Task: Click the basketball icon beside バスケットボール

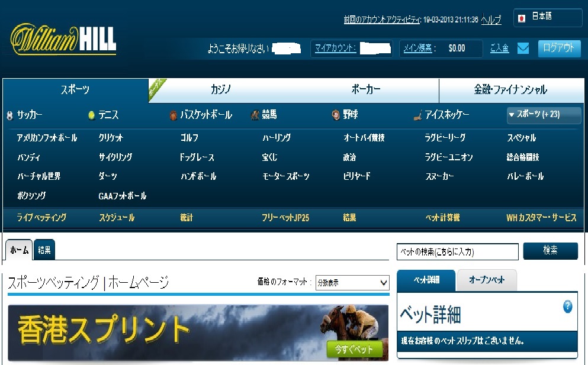Action: coord(173,115)
